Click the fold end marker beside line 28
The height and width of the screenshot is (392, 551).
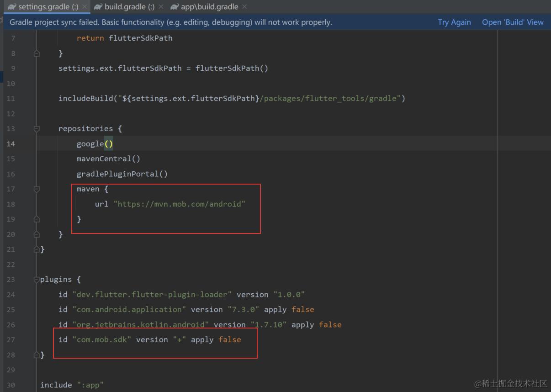[36, 355]
